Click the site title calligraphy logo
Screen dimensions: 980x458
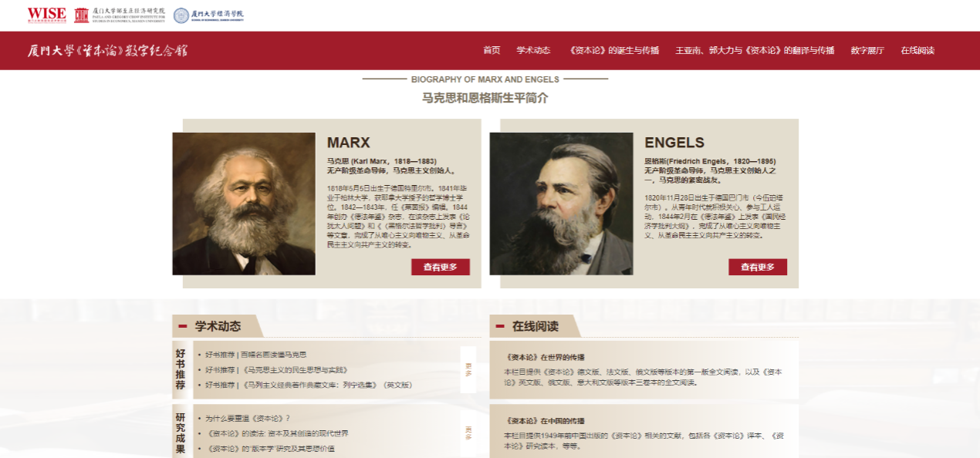pyautogui.click(x=107, y=51)
